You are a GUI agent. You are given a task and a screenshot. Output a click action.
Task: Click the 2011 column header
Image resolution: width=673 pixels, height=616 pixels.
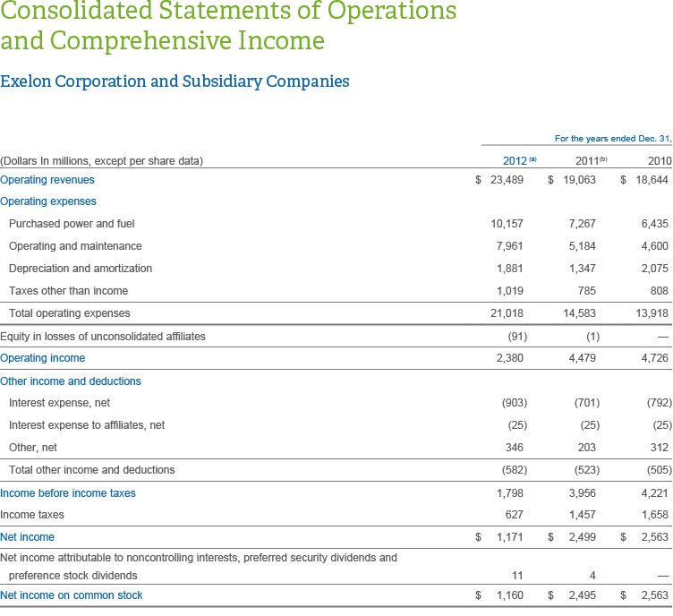tap(586, 161)
